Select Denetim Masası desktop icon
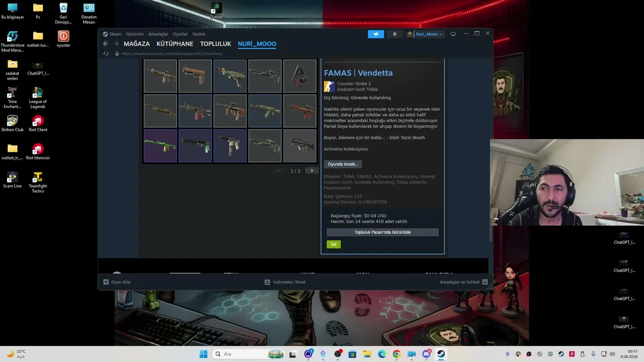 [89, 14]
